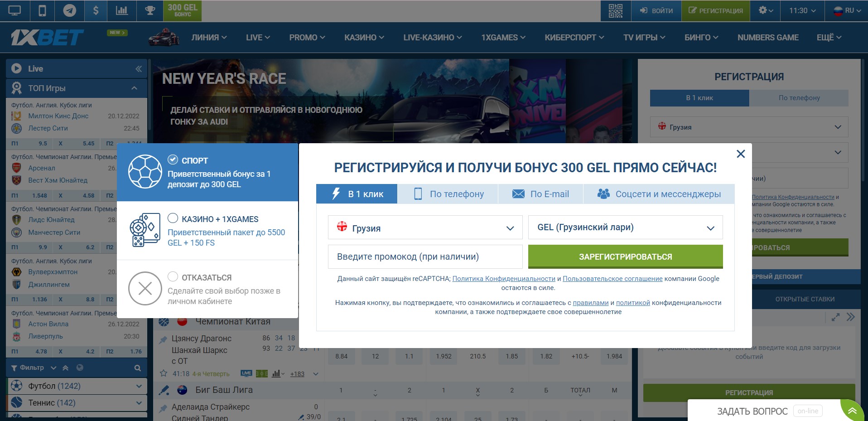Open the политикой link

click(x=633, y=303)
